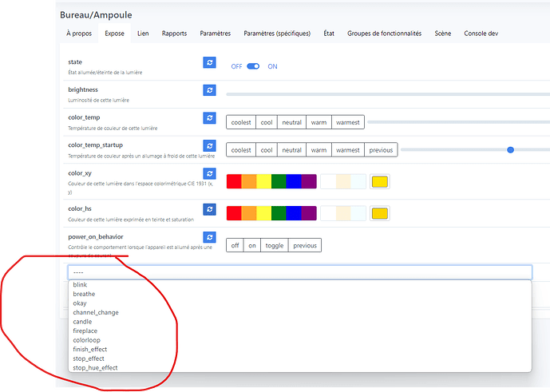Pick red swatch in color_hs row

pos(234,213)
